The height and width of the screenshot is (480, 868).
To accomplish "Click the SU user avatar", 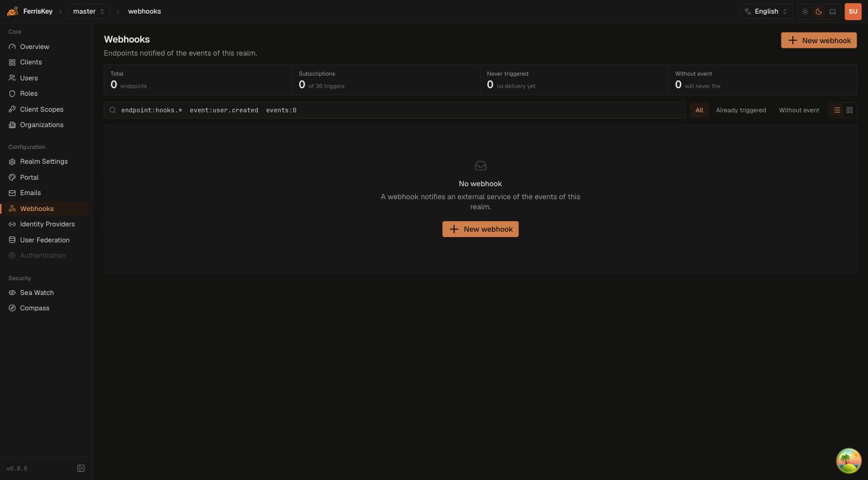I will click(853, 11).
